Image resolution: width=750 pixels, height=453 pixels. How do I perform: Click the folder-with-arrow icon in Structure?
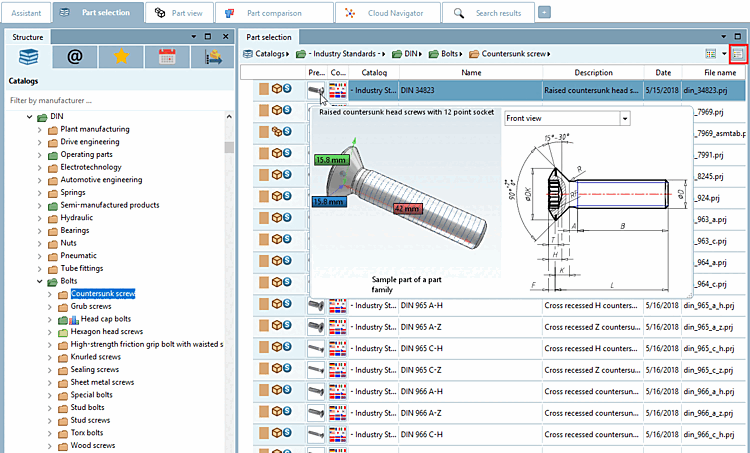[213, 57]
